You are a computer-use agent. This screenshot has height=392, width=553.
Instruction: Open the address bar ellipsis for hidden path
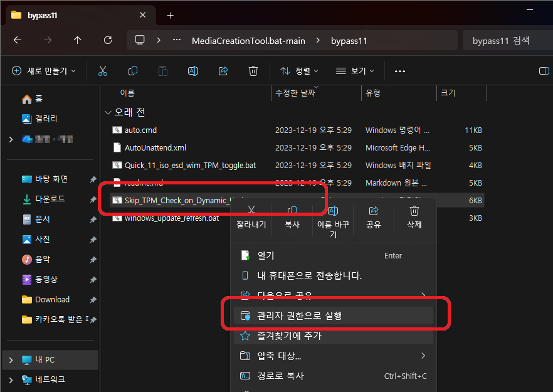pyautogui.click(x=177, y=40)
